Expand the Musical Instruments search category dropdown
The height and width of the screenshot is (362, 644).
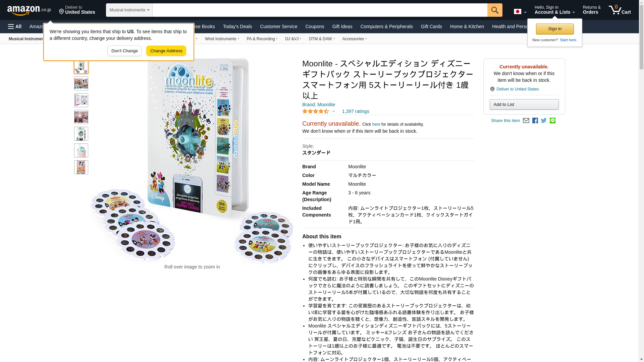pyautogui.click(x=129, y=10)
